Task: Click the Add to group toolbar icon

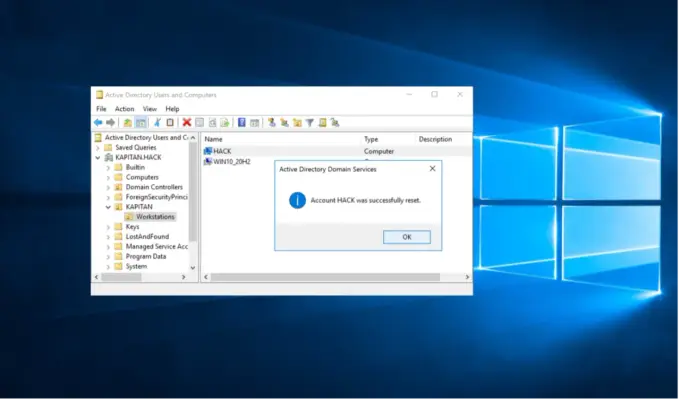Action: coord(335,123)
